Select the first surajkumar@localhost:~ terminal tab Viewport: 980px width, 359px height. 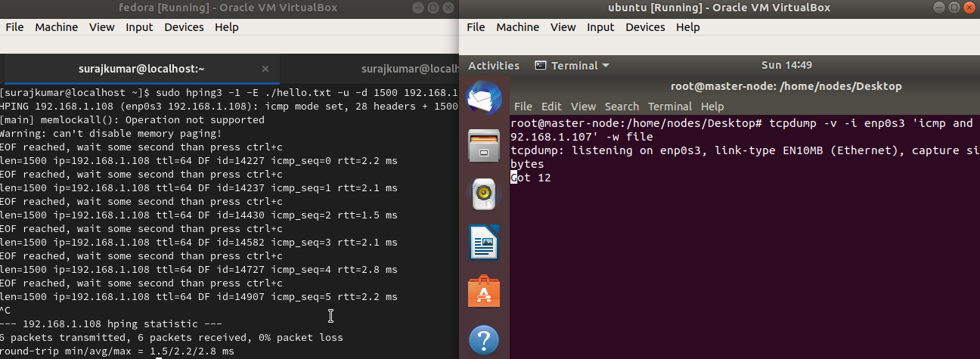(x=141, y=69)
